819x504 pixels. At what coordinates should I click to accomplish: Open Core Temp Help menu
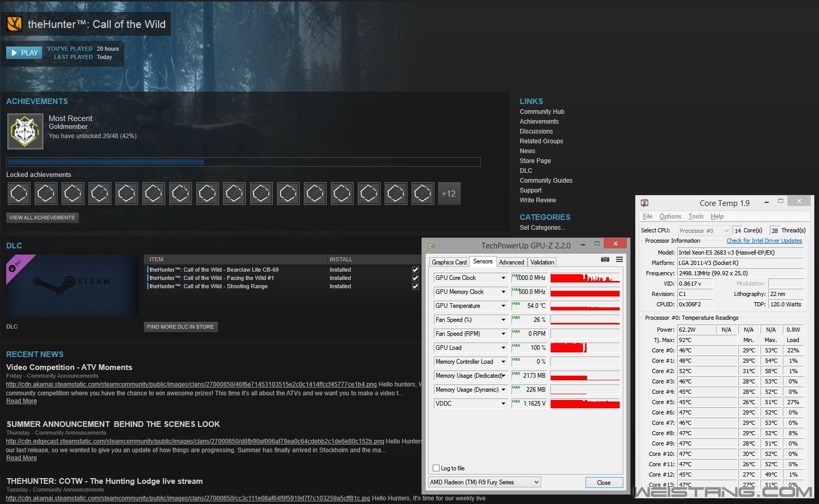(717, 216)
